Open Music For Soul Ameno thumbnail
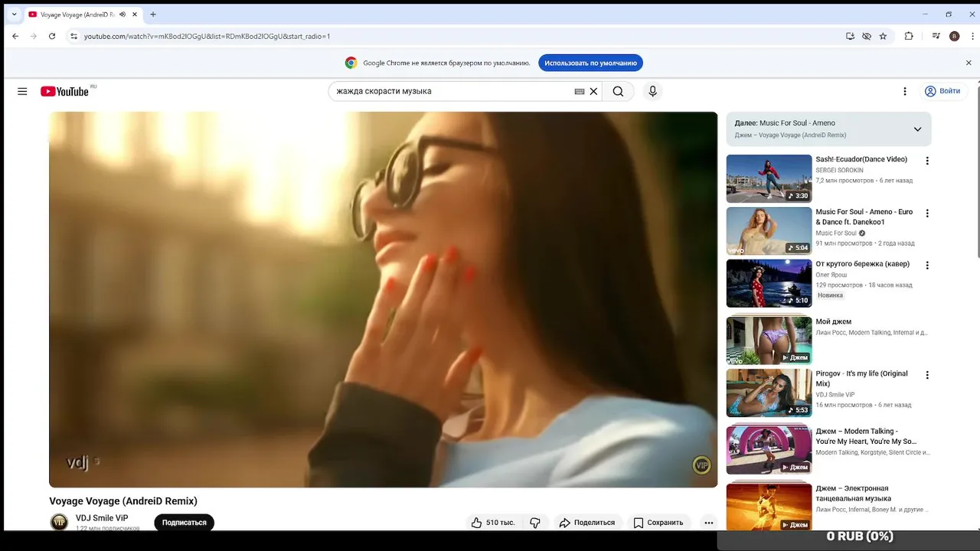980x551 pixels. tap(769, 231)
